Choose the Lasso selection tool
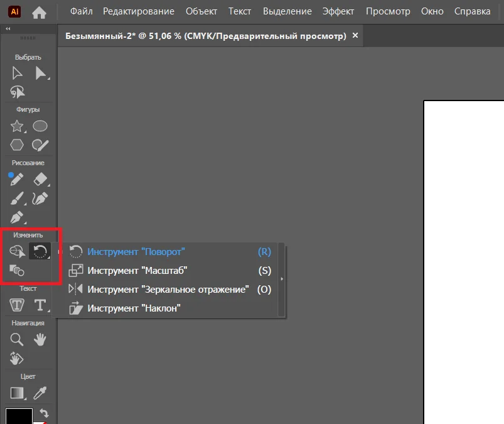This screenshot has height=424, width=504. click(x=18, y=92)
